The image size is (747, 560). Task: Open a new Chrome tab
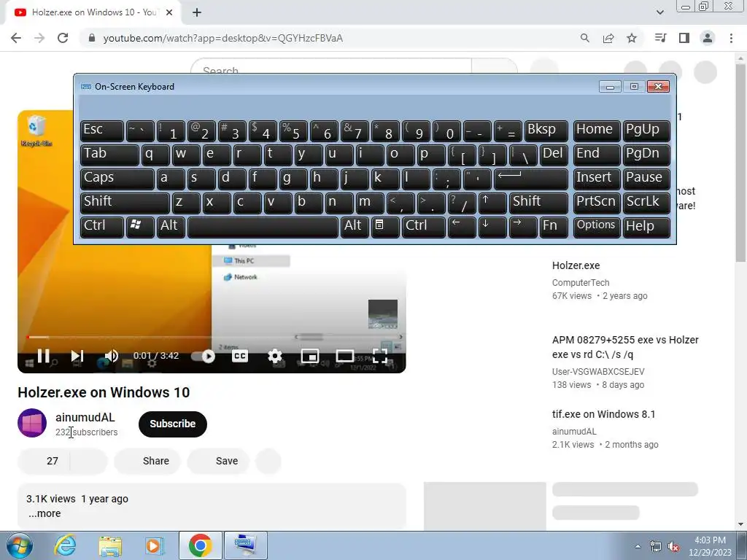[x=197, y=12]
